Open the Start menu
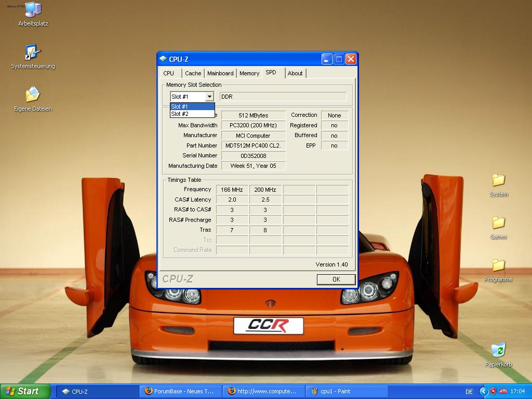Screen dimensions: 532x399 click(x=25, y=391)
